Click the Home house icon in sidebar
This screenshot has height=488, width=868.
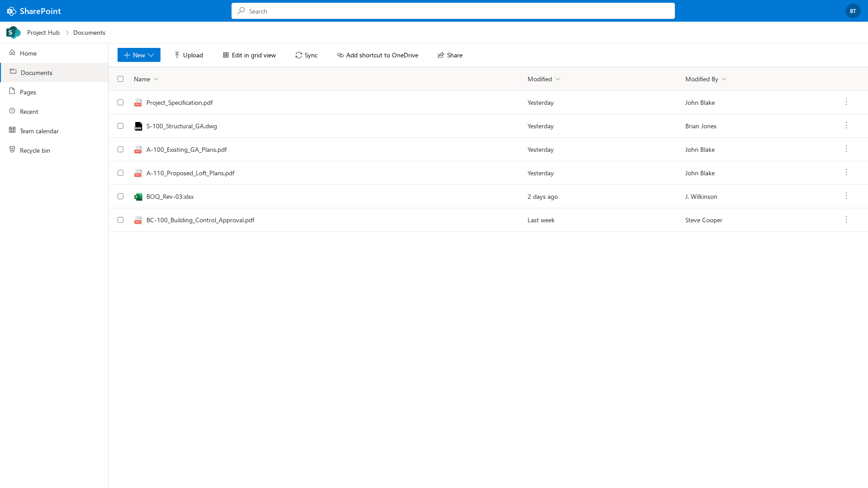tap(12, 53)
